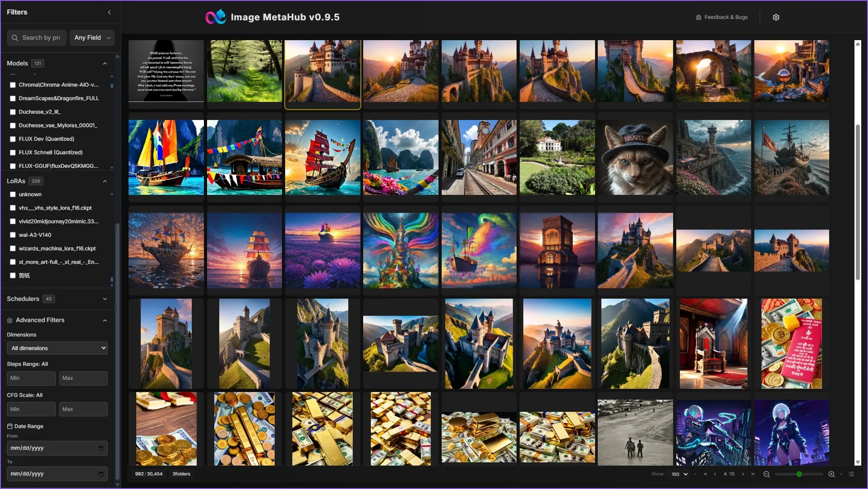Check the unknown LoRA filter
Screen dimensions: 868x489
[x=12, y=194]
